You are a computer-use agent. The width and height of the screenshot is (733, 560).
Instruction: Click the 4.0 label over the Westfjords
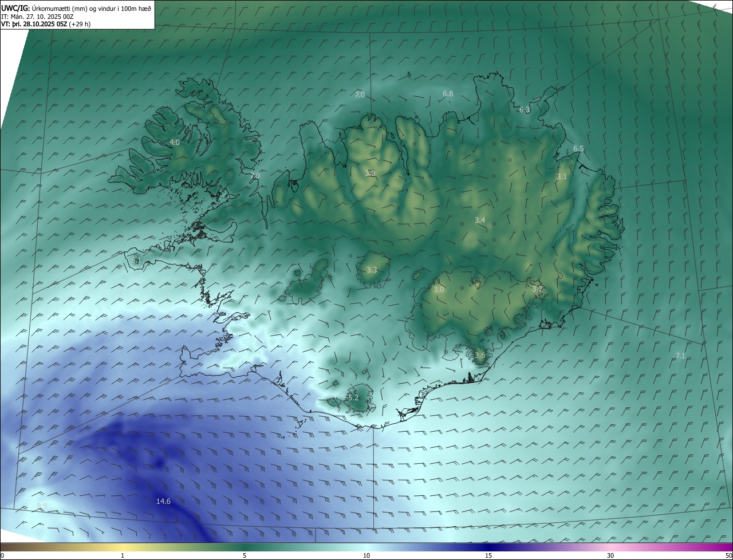(175, 142)
